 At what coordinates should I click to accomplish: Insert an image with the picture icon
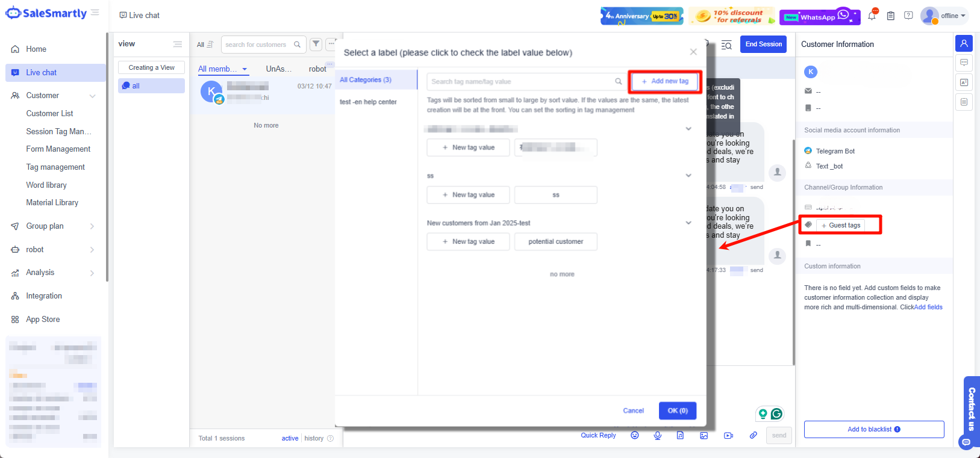[704, 435]
